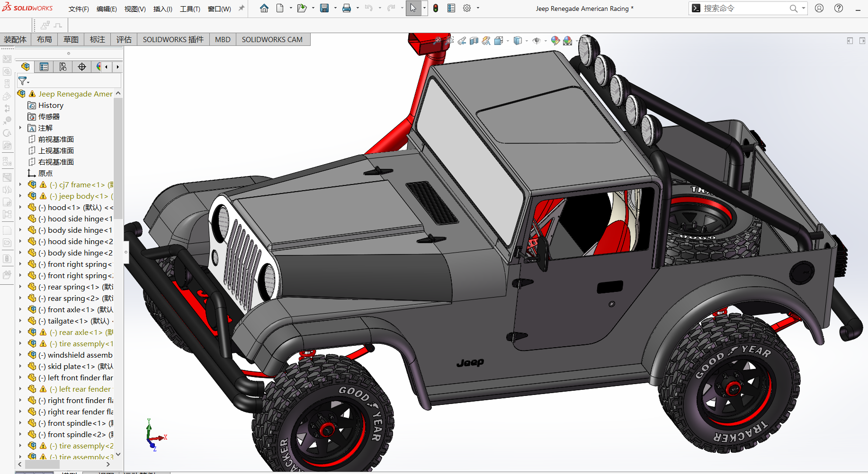Select the 传感器 sensors folder

tap(44, 116)
